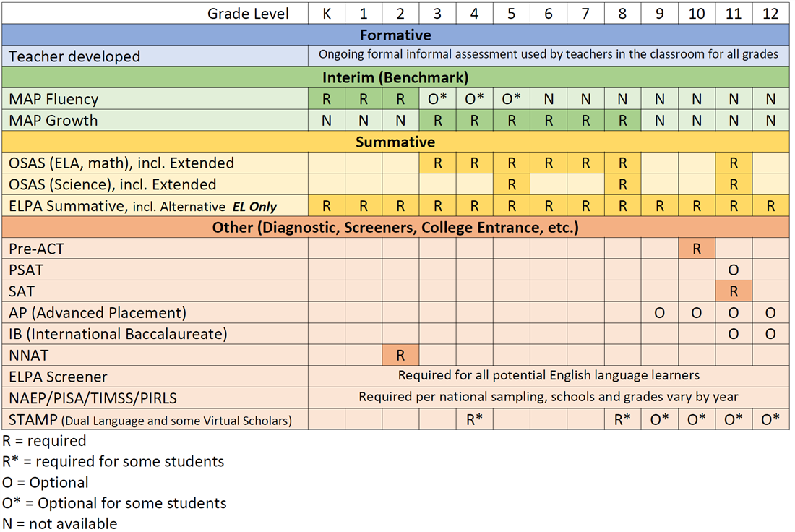Click the 'ELPA Summative' row label
The height and width of the screenshot is (532, 795).
click(x=155, y=206)
